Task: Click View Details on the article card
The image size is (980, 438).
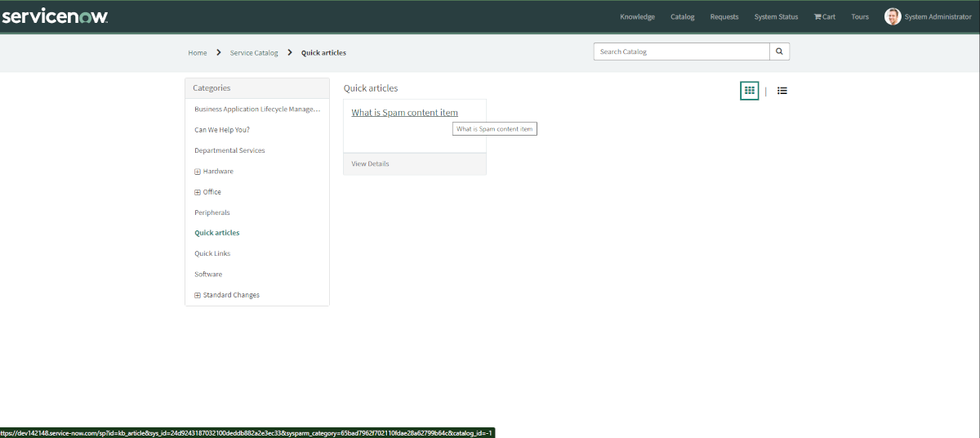Action: [x=370, y=163]
